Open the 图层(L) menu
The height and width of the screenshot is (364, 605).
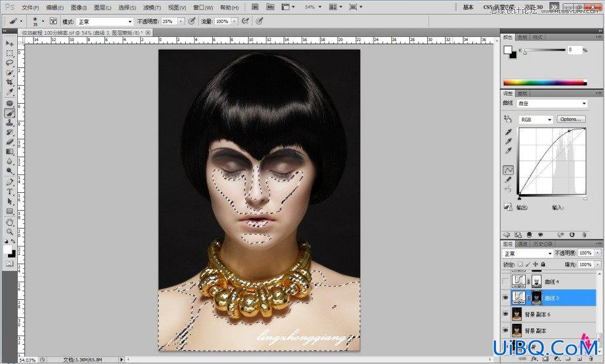coord(102,7)
